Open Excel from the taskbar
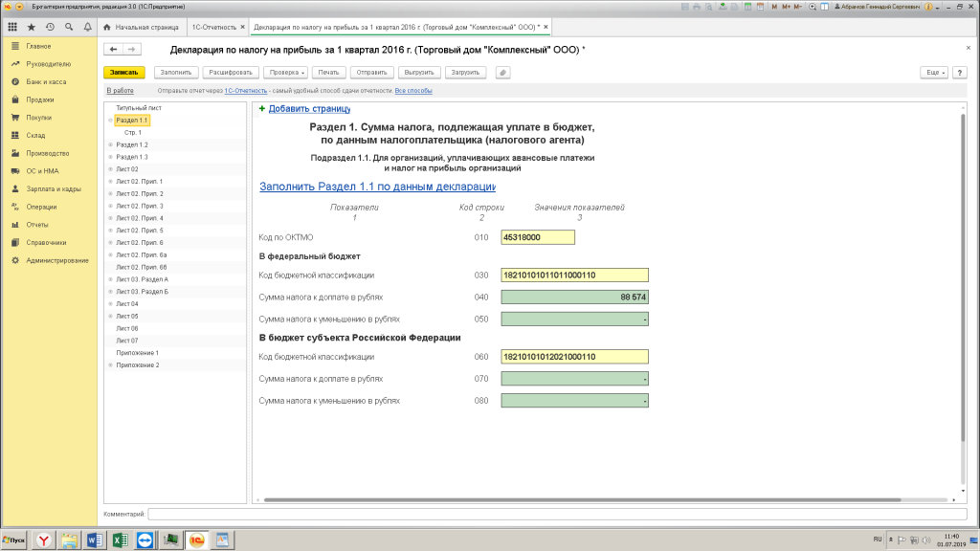 tap(120, 540)
